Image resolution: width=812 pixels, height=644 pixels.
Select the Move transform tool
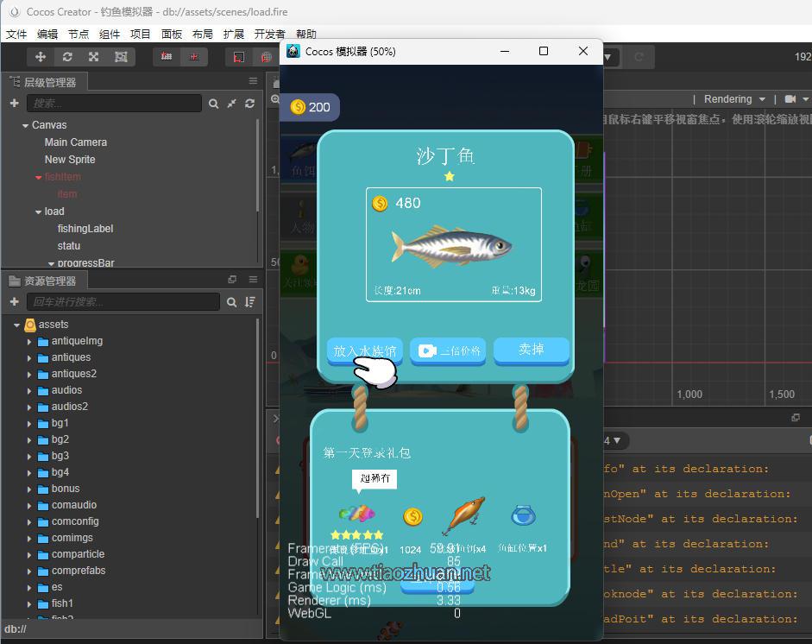(41, 57)
